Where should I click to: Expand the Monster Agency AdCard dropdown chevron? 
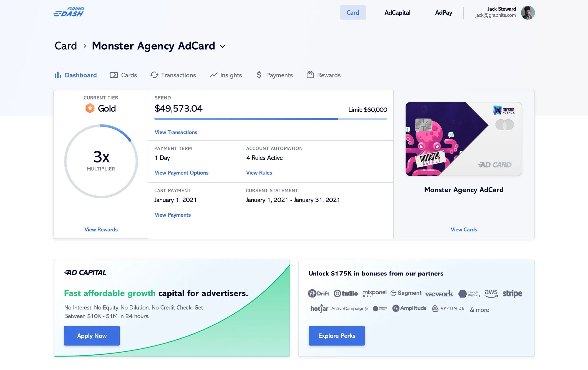[x=223, y=46]
